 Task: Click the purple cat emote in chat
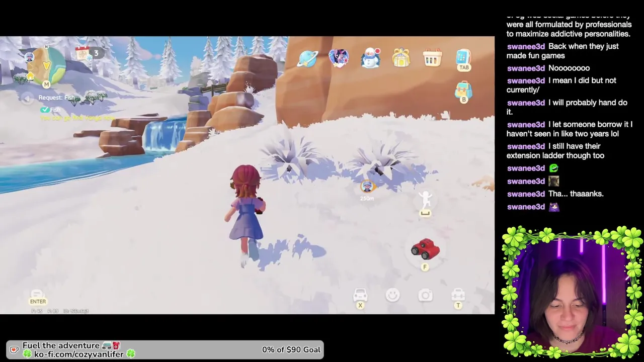coord(554,207)
